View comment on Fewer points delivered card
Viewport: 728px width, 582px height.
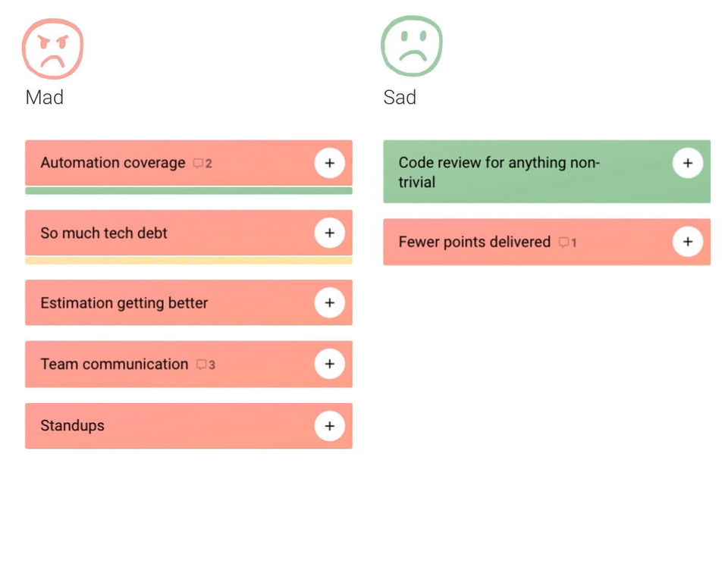(568, 242)
